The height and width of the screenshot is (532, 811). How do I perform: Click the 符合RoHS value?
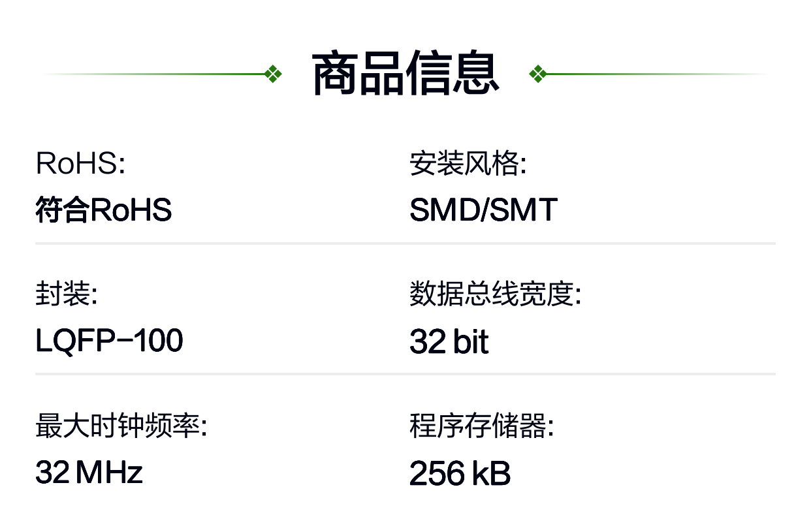(x=103, y=211)
